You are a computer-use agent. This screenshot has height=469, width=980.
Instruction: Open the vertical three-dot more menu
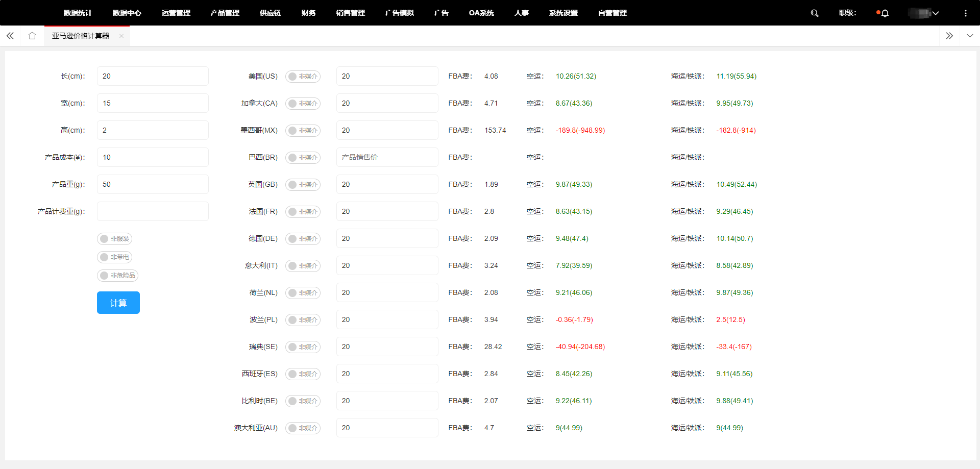coord(965,13)
